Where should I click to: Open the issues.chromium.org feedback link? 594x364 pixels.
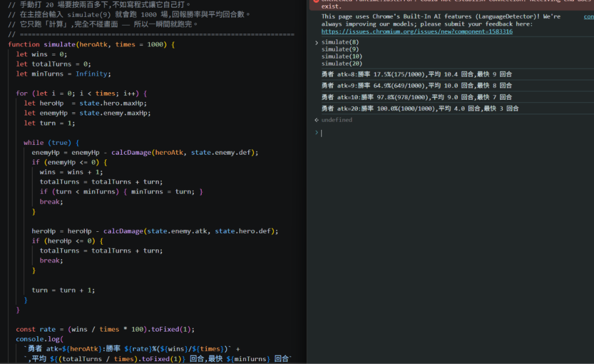[416, 31]
